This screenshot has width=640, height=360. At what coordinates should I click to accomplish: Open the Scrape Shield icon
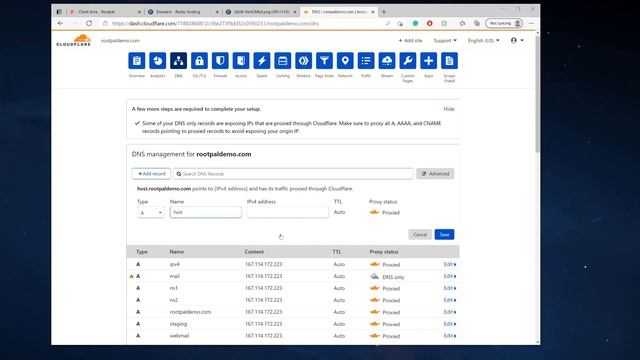point(449,61)
